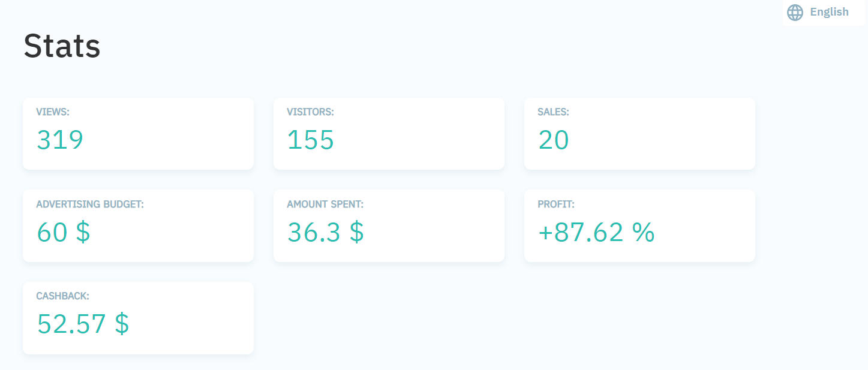Click the PROFIT: label text

pos(556,204)
